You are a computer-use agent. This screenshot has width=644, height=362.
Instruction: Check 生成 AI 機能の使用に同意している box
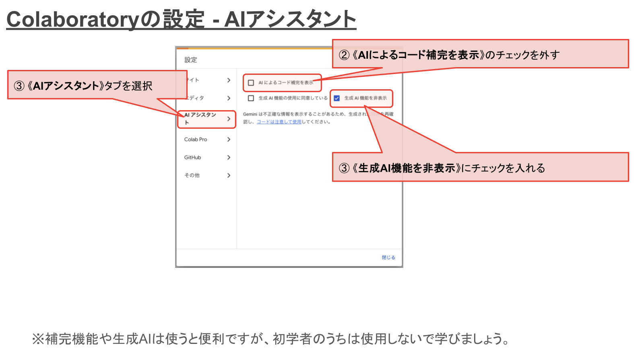pyautogui.click(x=251, y=98)
